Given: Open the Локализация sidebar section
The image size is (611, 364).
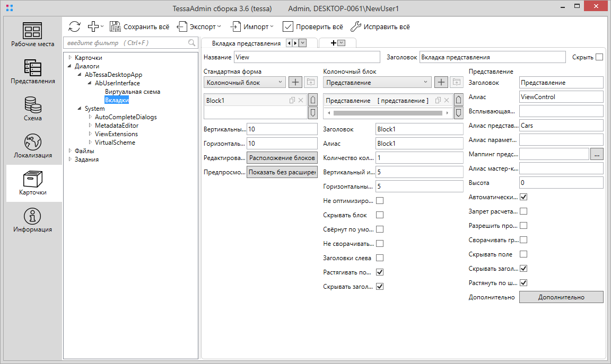Looking at the screenshot, I should click(x=33, y=146).
